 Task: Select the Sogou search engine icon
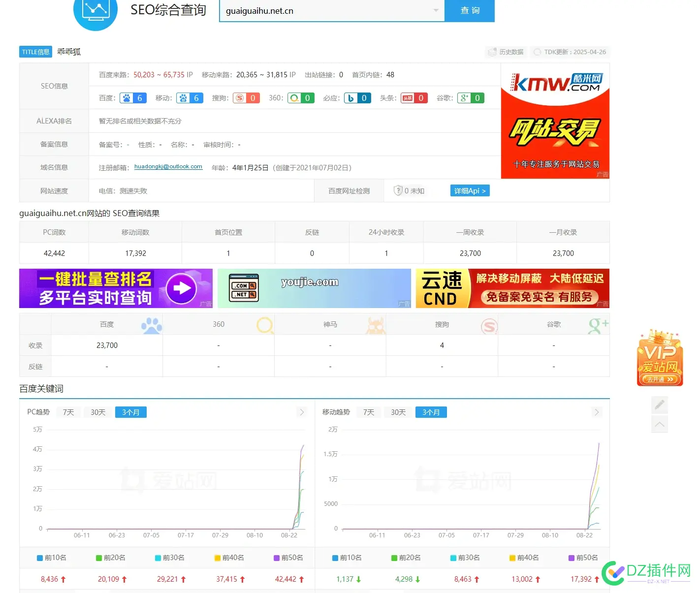tap(241, 98)
